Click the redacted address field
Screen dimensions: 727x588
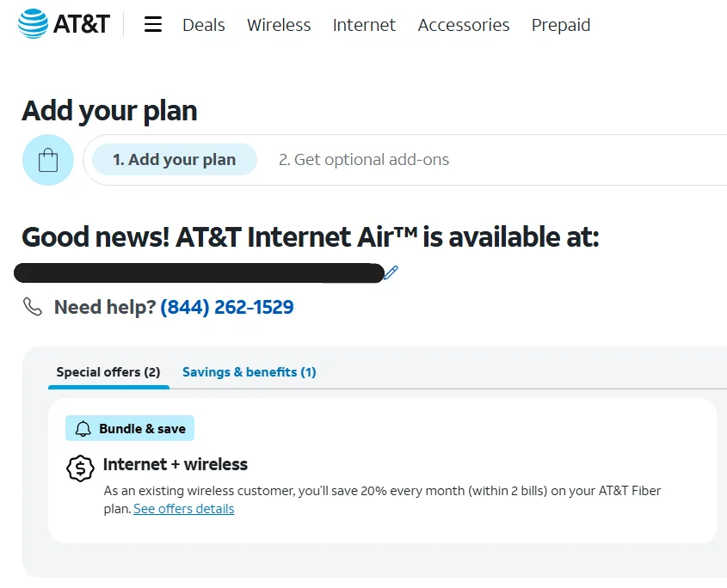point(198,273)
